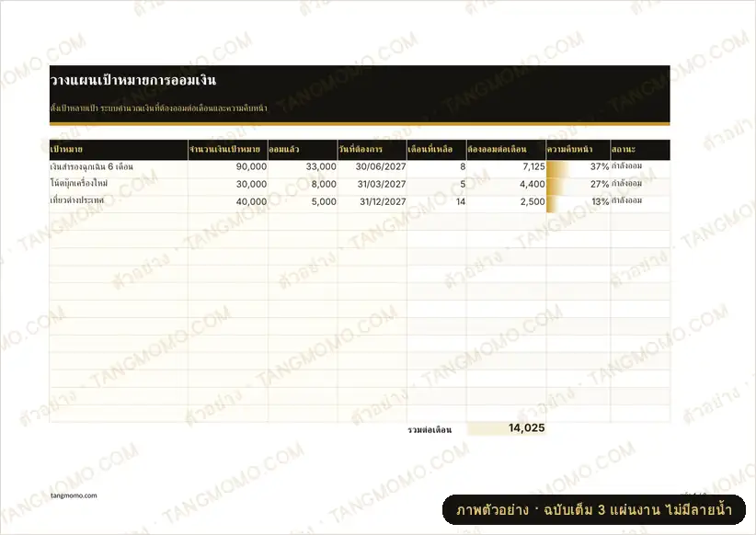Screen dimensions: 756x535
Task: Click กำลังออม status in the 30,000 row
Action: coord(627,184)
